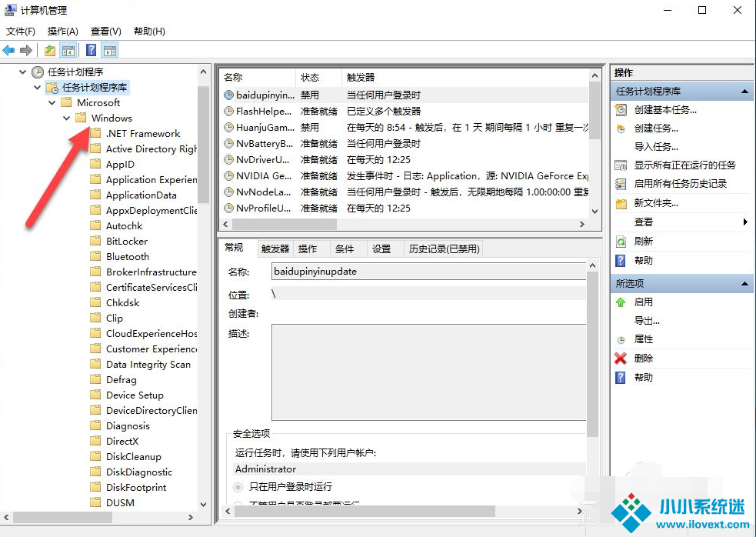Open the 文件(F) menu
756x537 pixels.
pyautogui.click(x=20, y=32)
